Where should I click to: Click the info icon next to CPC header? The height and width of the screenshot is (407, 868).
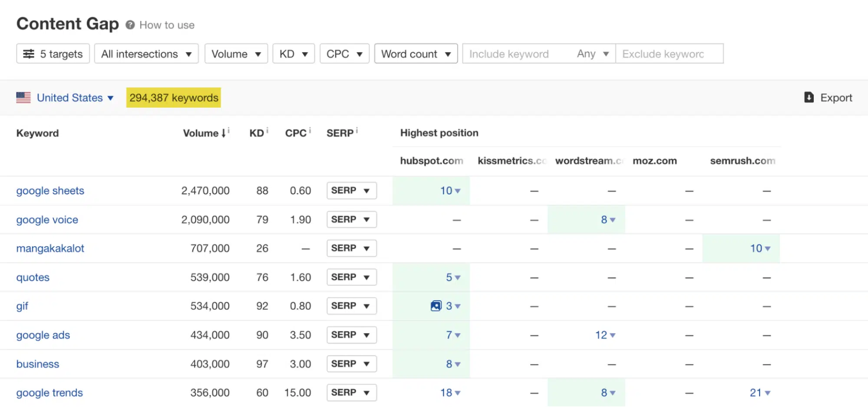[x=310, y=129]
